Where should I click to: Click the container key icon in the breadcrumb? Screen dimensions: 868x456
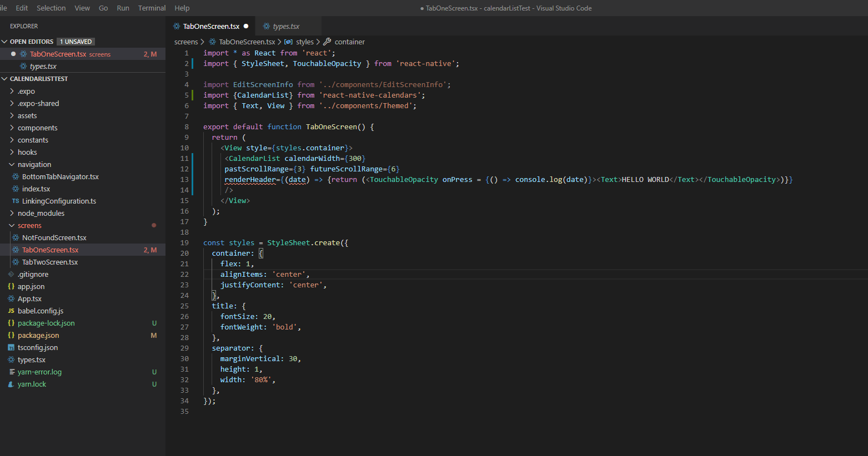[x=328, y=42]
